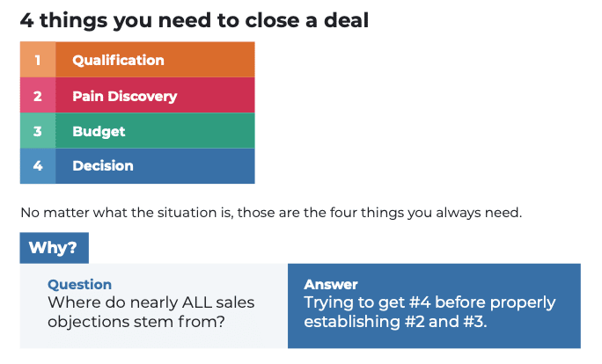602x364 pixels.
Task: Click 'establishing #2 and #3' text line
Action: 395,322
